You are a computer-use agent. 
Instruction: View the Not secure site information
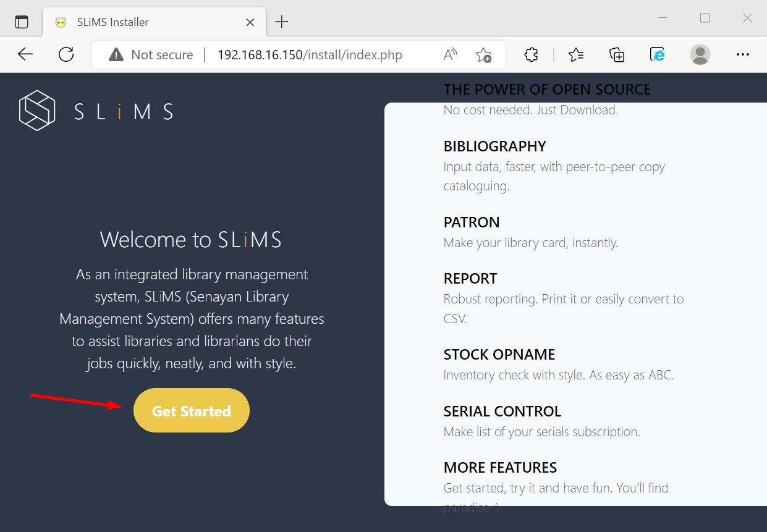pos(151,55)
